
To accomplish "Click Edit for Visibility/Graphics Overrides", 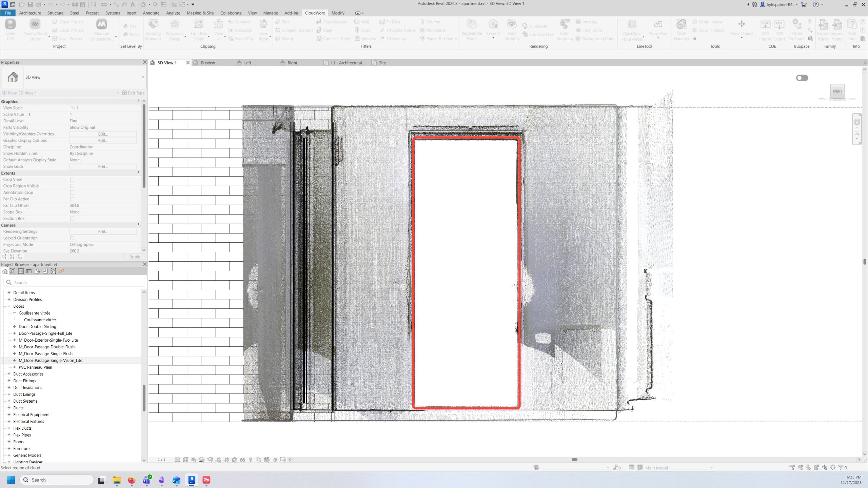I will (103, 134).
